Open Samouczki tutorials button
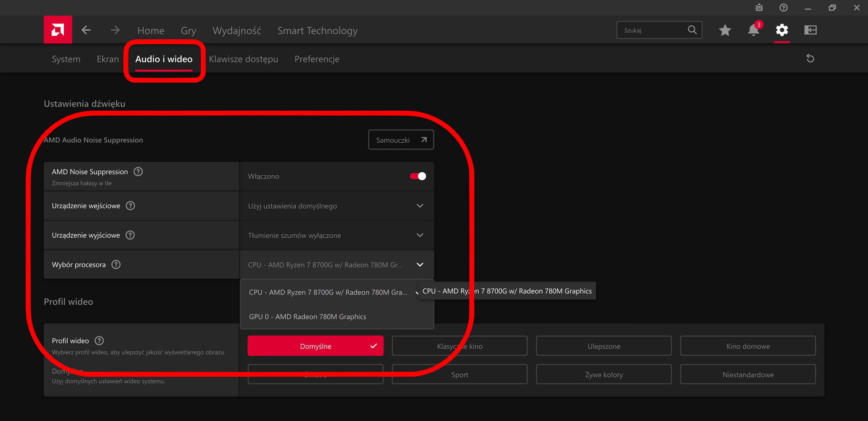 401,140
